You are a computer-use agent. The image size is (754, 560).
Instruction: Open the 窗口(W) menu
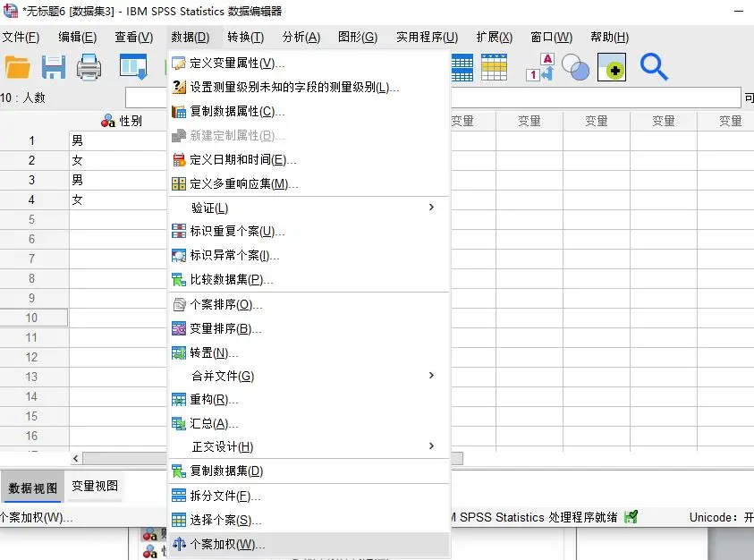pos(551,37)
